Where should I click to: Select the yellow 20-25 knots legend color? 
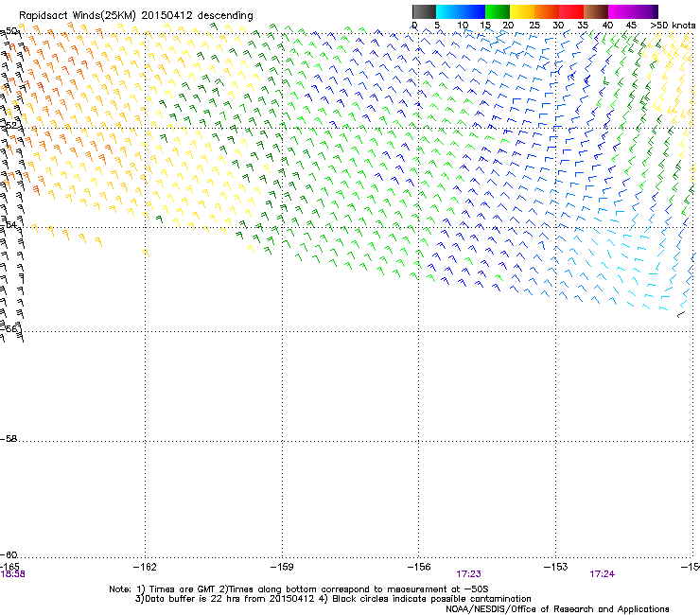(522, 11)
